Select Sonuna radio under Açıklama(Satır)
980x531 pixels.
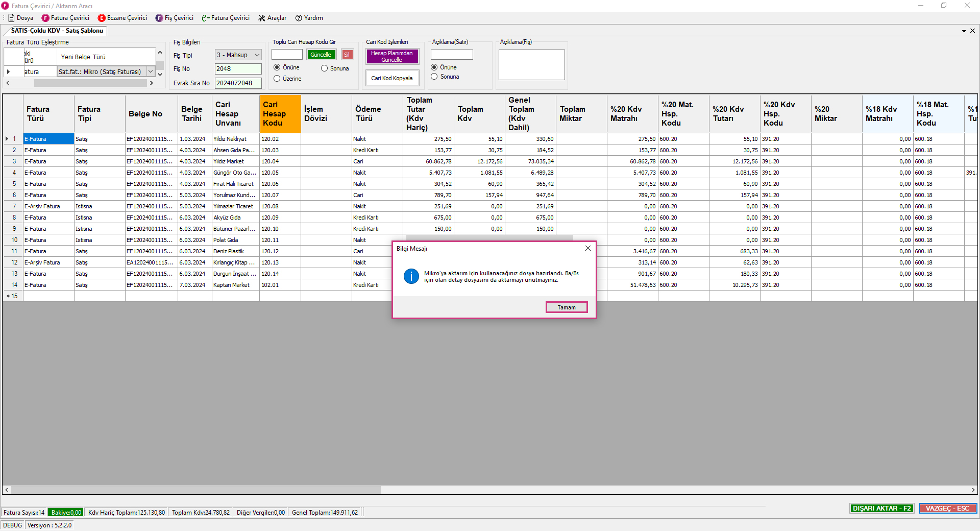click(434, 77)
